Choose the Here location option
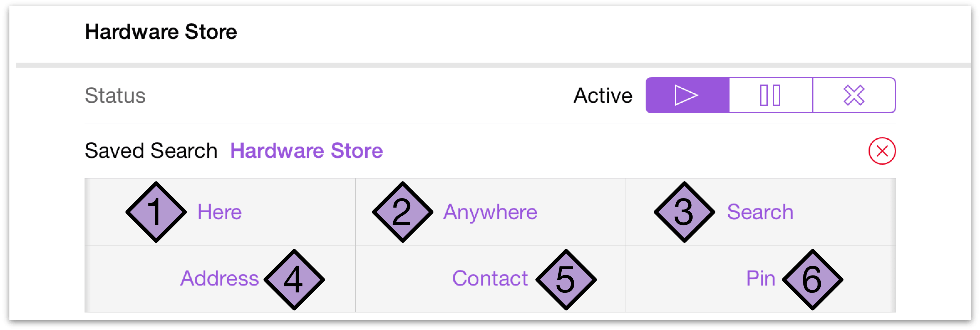 point(219,212)
